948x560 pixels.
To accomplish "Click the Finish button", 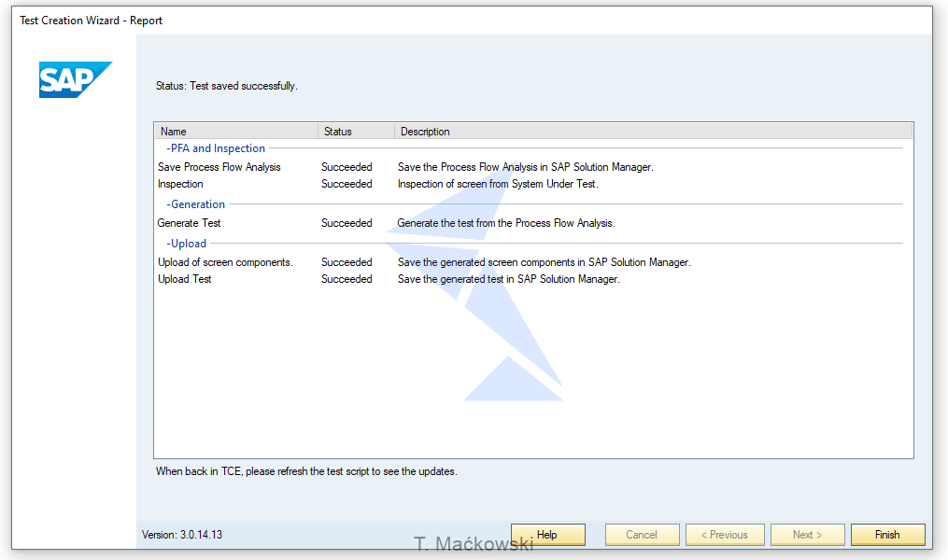I will (887, 535).
